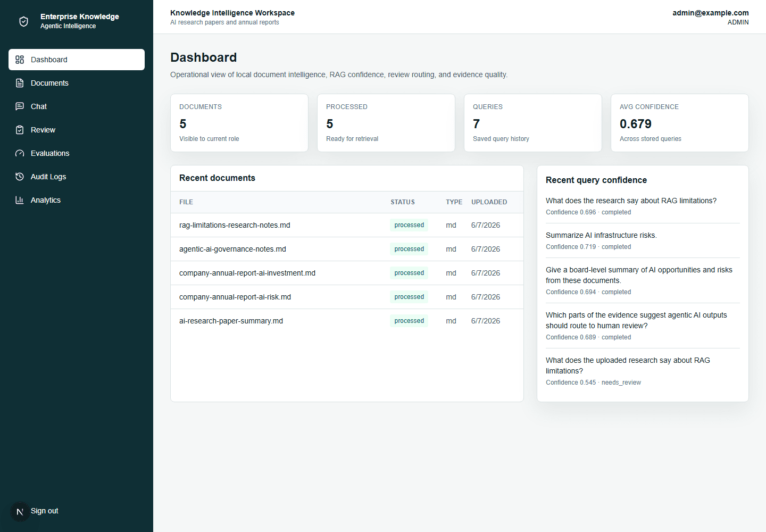Select company-annual-report-ai-risk.md file name

(x=235, y=297)
